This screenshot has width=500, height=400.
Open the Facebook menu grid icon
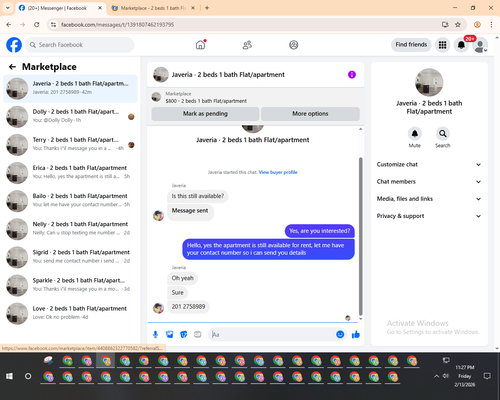(442, 45)
